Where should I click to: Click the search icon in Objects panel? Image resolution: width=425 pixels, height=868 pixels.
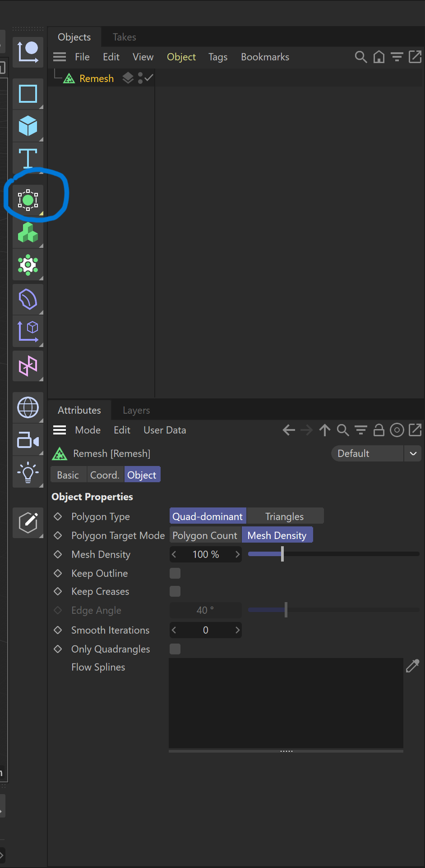360,57
